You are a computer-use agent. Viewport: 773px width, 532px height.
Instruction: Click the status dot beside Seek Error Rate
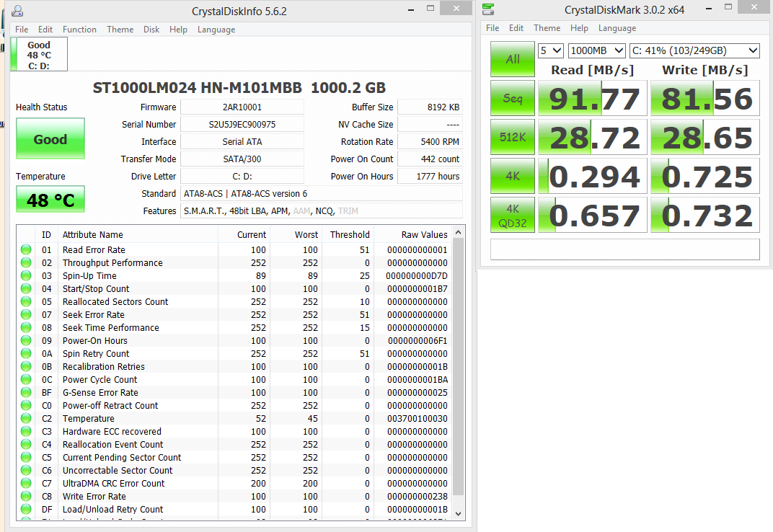point(26,314)
